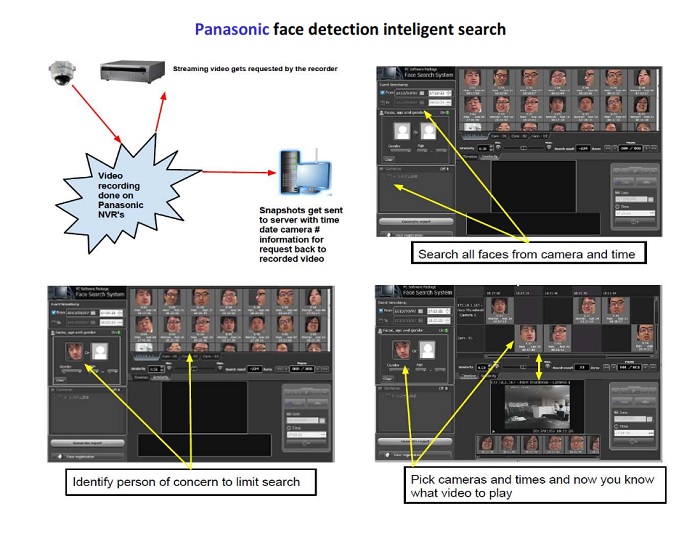Step From time spinner in bottom-left window

coord(121,313)
